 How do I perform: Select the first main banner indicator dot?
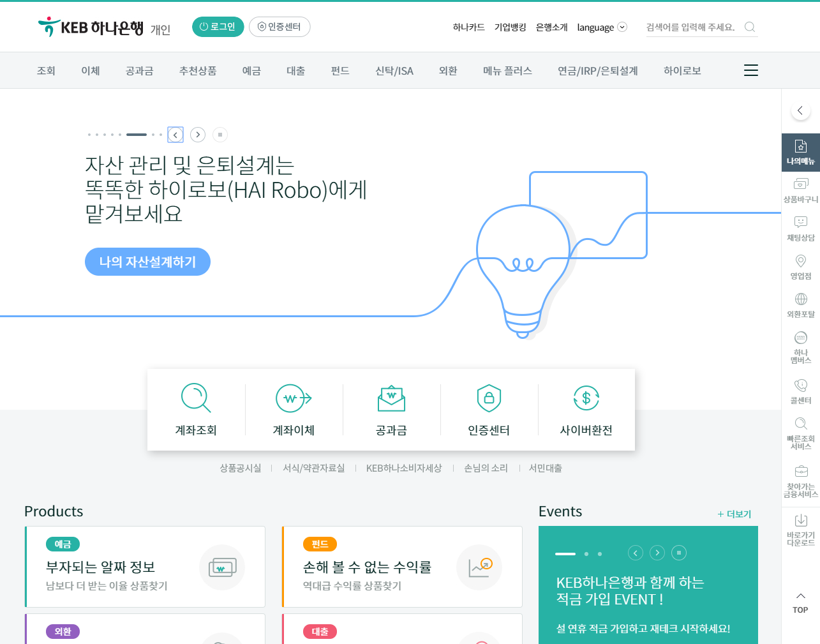coord(89,135)
